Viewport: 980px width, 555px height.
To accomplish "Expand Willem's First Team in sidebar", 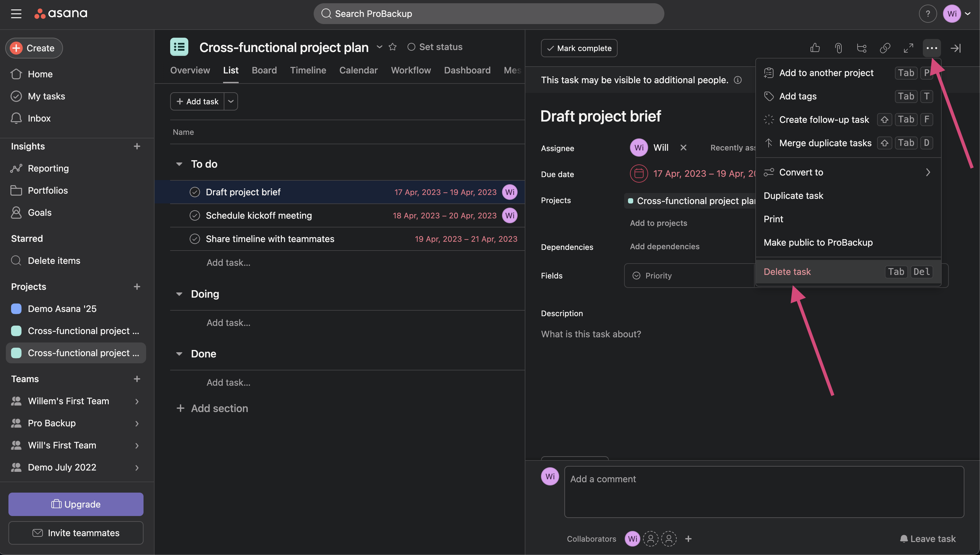I will click(137, 401).
